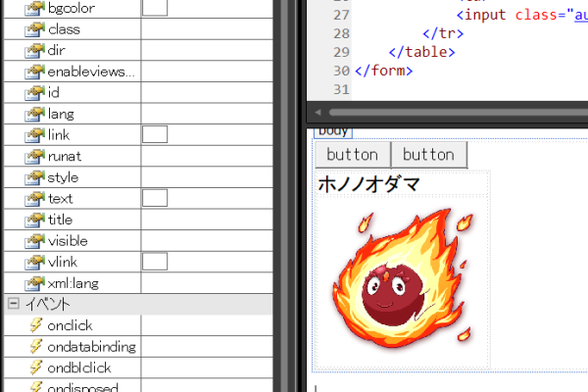Edit the class property value field

pyautogui.click(x=207, y=28)
